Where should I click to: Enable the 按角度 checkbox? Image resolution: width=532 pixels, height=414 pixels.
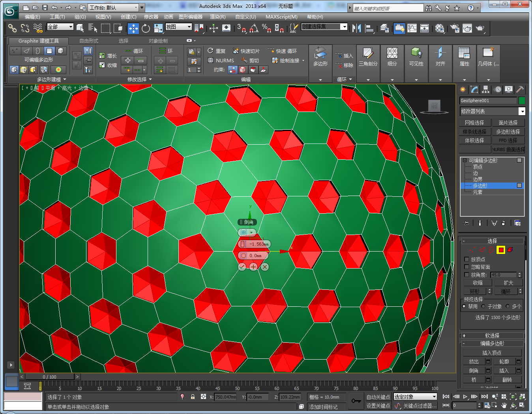coord(466,275)
